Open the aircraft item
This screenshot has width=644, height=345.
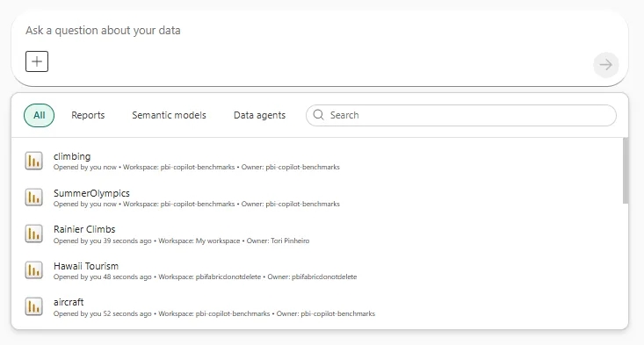320,306
